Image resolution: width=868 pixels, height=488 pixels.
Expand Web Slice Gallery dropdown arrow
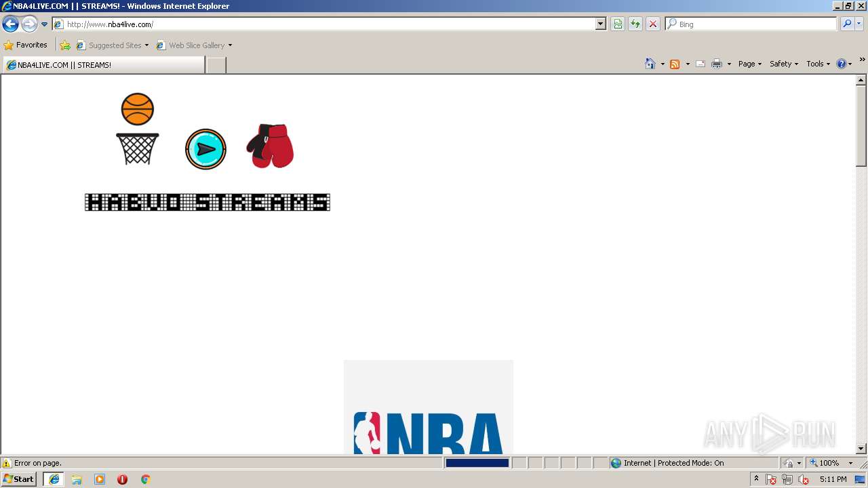(230, 45)
